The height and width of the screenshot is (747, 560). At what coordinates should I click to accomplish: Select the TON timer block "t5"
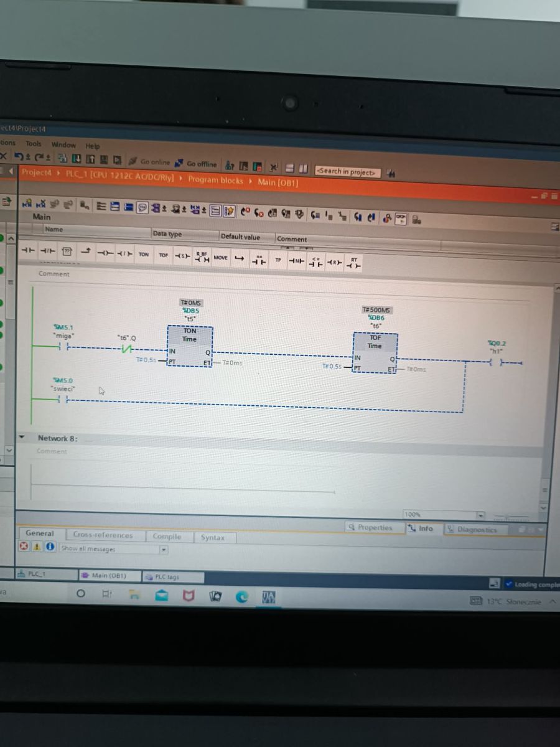[x=190, y=345]
